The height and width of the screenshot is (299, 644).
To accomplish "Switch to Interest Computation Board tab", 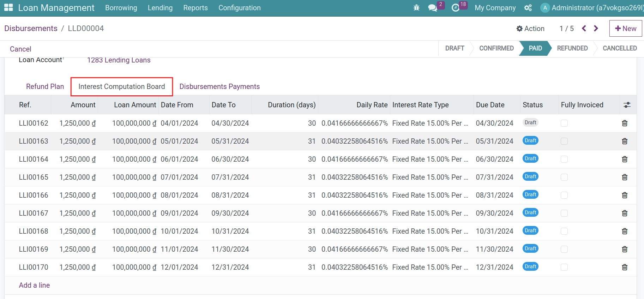I will tap(122, 86).
